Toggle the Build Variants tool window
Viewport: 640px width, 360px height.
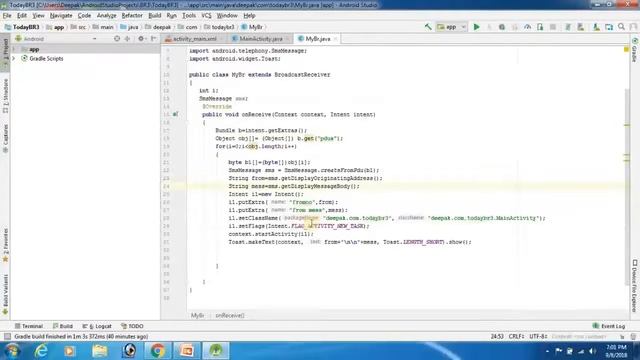click(x=5, y=295)
